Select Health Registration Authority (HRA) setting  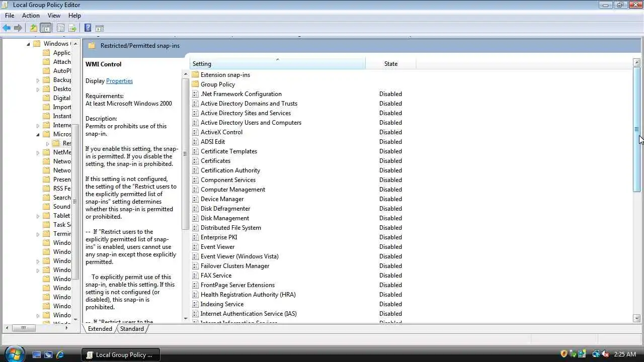point(248,295)
